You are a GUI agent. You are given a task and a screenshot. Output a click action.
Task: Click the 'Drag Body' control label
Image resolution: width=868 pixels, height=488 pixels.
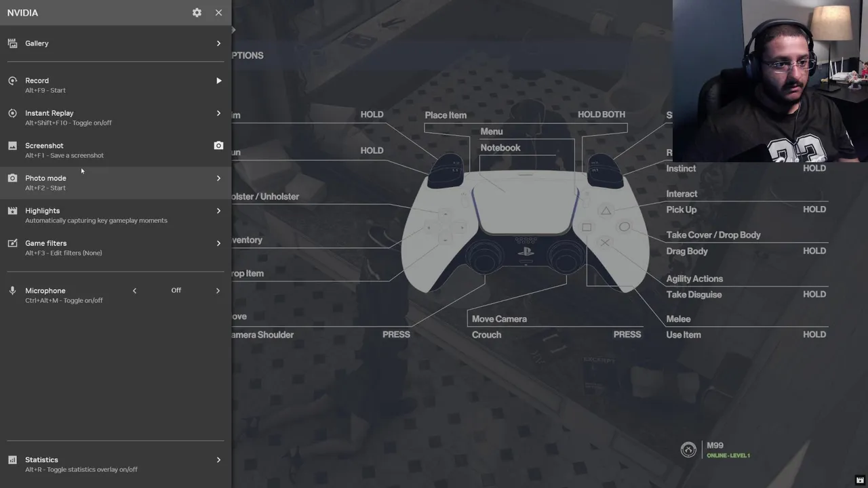687,251
